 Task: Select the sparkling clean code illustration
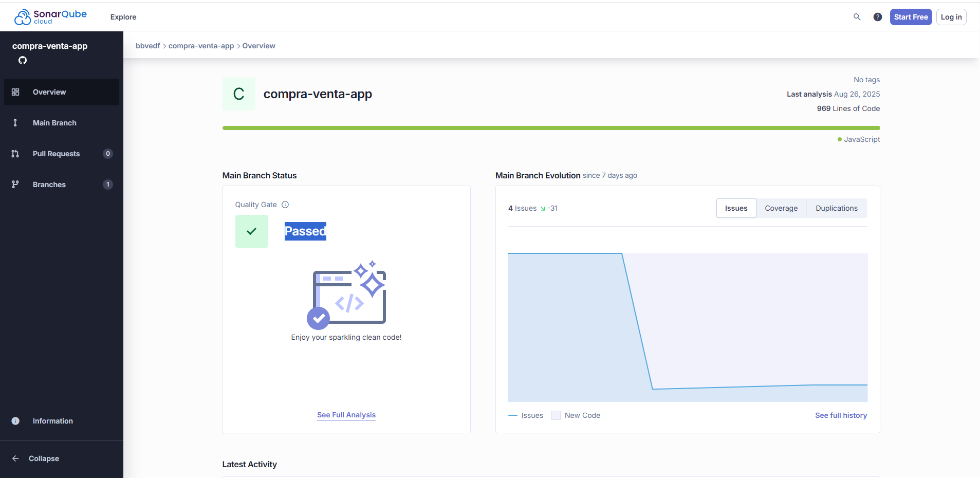[346, 295]
